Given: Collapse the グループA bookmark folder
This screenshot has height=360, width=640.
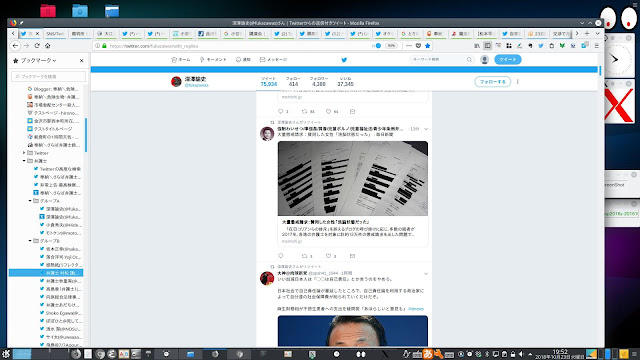Looking at the screenshot, I should [30, 201].
